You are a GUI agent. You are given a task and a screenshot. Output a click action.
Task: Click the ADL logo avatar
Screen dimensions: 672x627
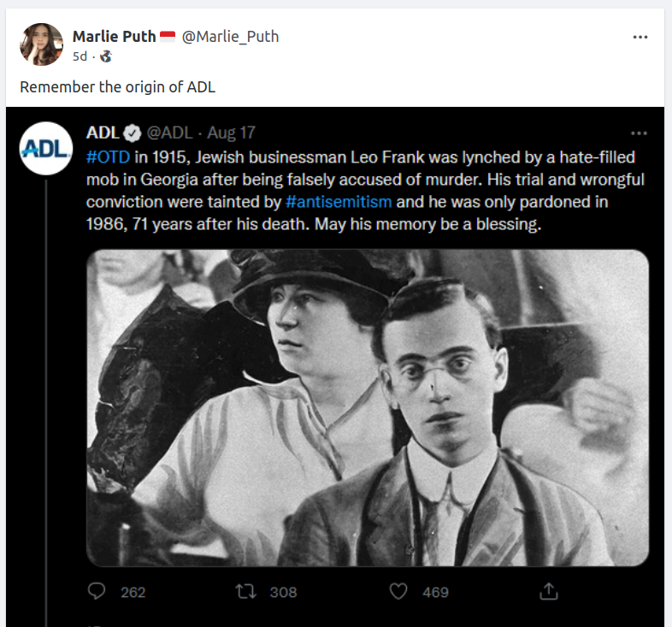(x=45, y=149)
